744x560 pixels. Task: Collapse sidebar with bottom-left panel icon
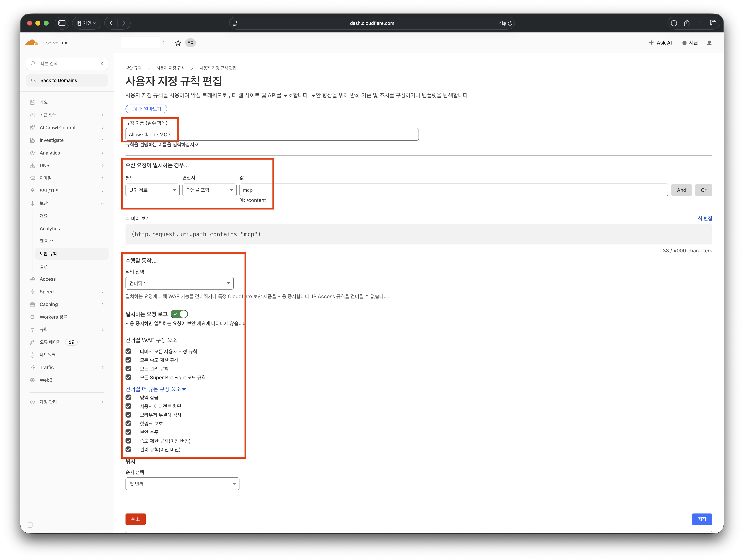tap(30, 525)
